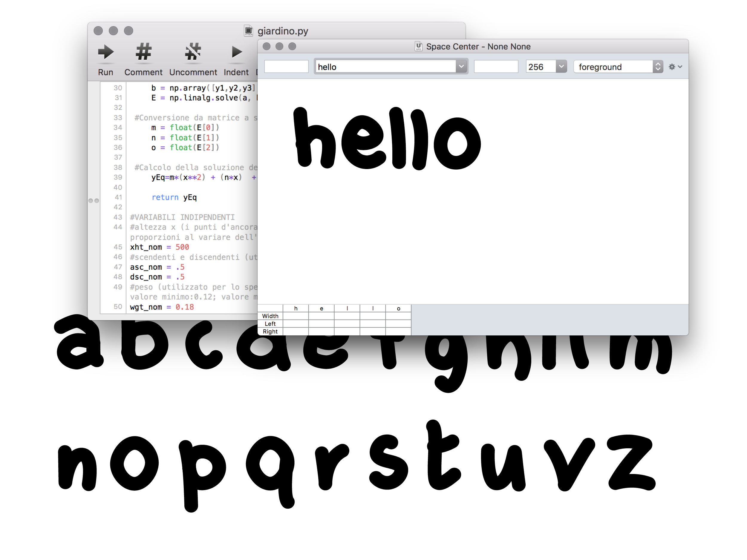Click glyph o in Space Center preview
Screen dimensions: 747x560
[457, 143]
